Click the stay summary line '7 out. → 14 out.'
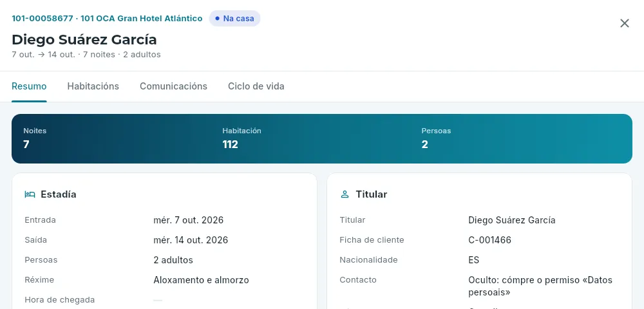This screenshot has width=644, height=309. pyautogui.click(x=44, y=55)
